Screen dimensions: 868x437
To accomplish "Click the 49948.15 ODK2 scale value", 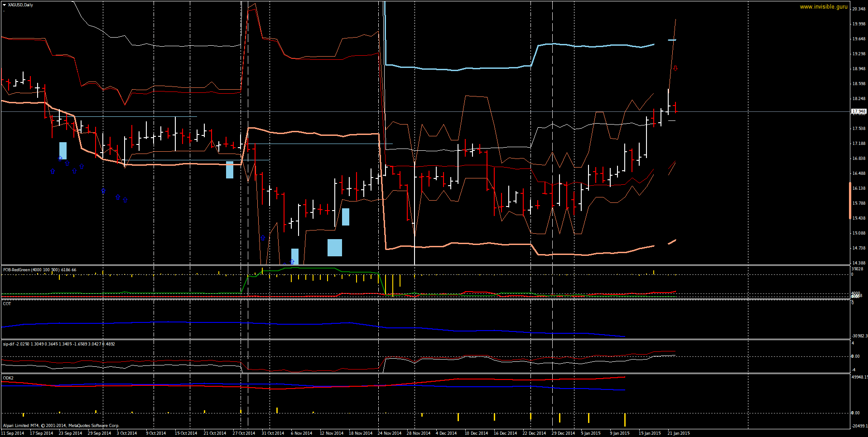I will pyautogui.click(x=859, y=377).
